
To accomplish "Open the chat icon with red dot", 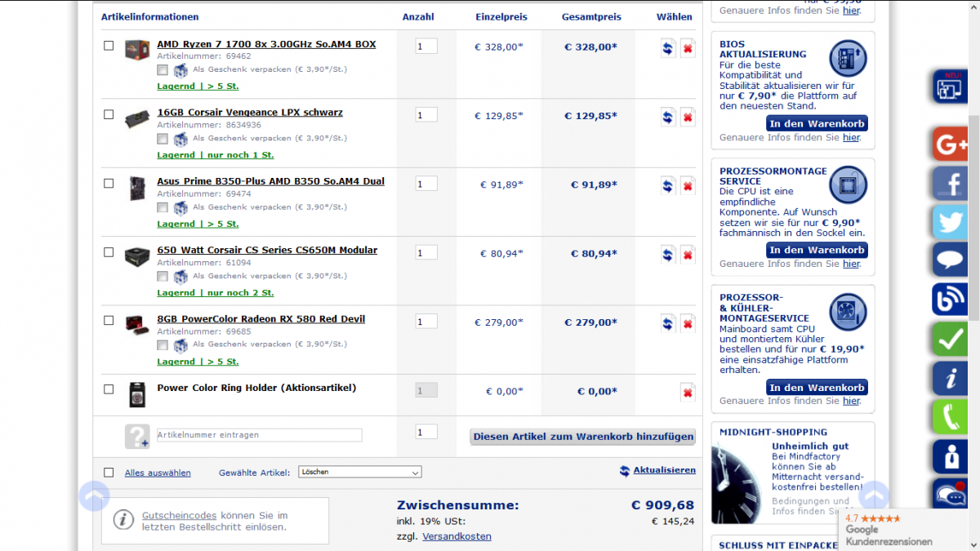I will point(951,493).
